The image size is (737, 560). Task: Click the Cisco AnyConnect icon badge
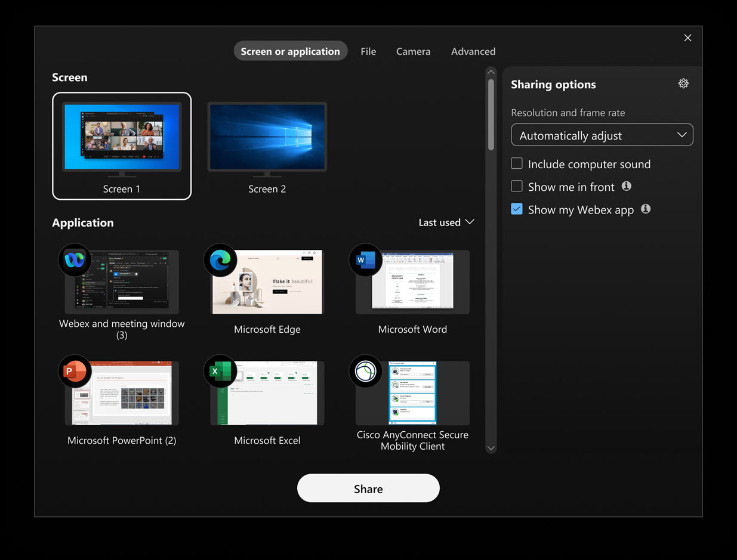[365, 371]
